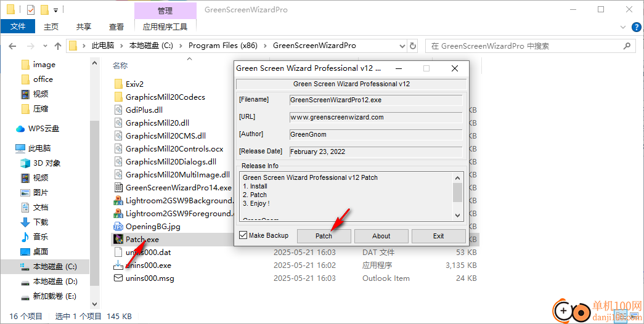
Task: Select GreenScreenWizardPro14.exe application icon
Action: pos(118,188)
